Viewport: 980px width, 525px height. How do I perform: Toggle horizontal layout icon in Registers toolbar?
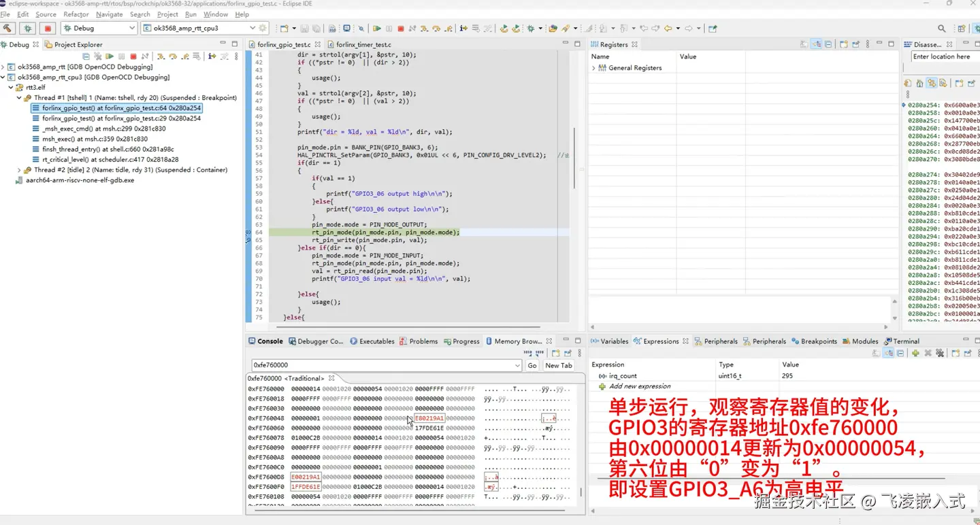point(816,44)
